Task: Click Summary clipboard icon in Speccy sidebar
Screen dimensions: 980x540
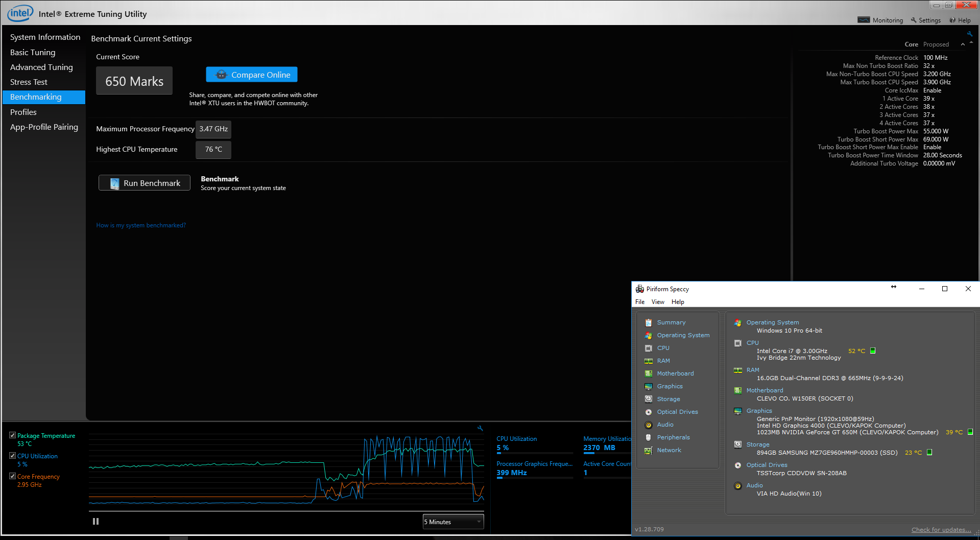Action: pyautogui.click(x=649, y=322)
